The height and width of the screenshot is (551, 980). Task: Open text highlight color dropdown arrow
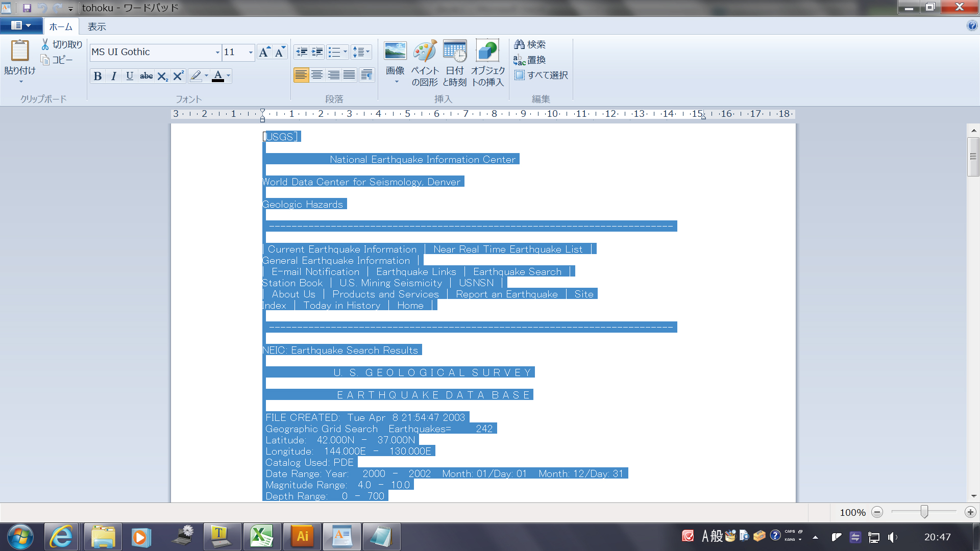[x=206, y=76]
